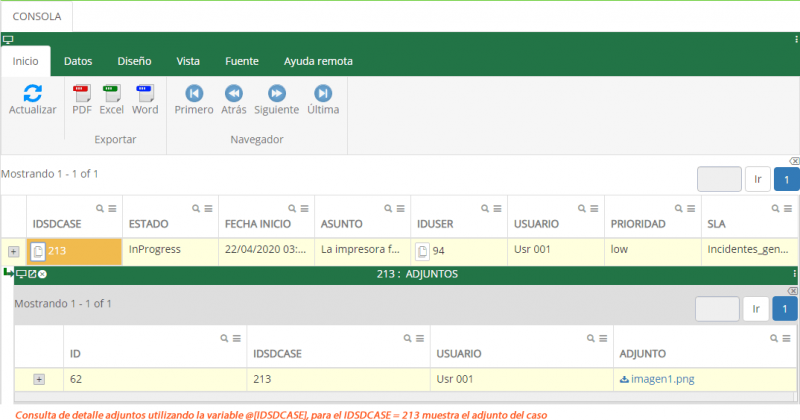
Task: Click the main grid Ir button
Action: (x=758, y=179)
